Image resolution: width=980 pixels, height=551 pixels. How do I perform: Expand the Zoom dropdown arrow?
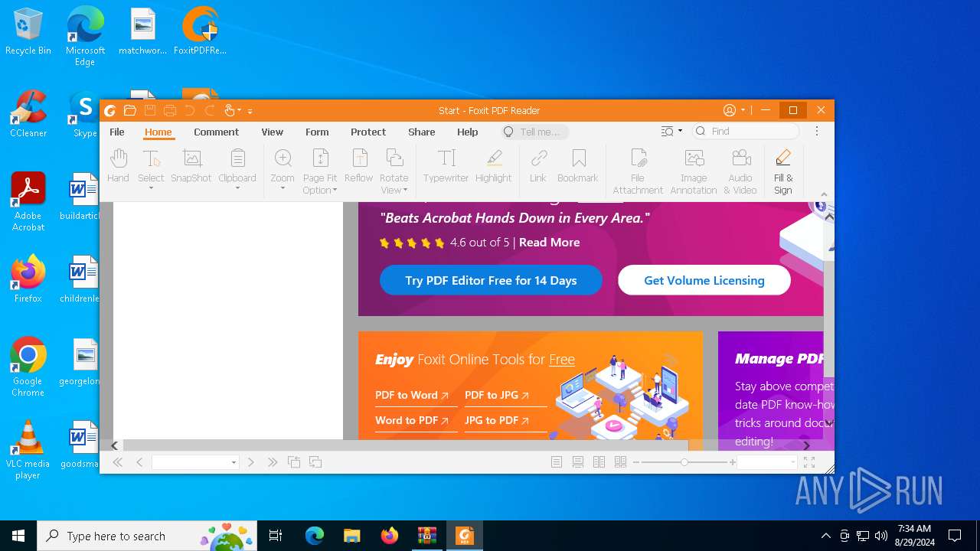283,188
